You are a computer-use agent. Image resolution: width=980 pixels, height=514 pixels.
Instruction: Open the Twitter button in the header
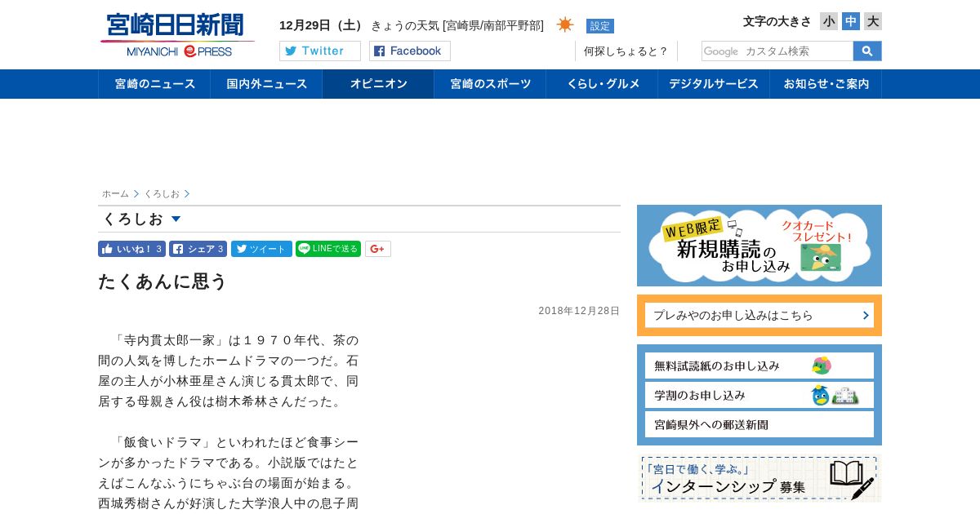320,51
